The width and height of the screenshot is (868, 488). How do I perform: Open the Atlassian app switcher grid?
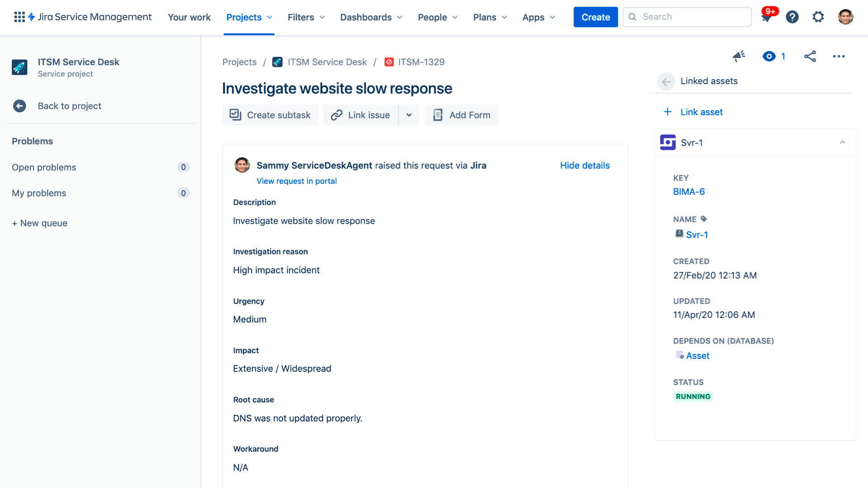[x=19, y=17]
